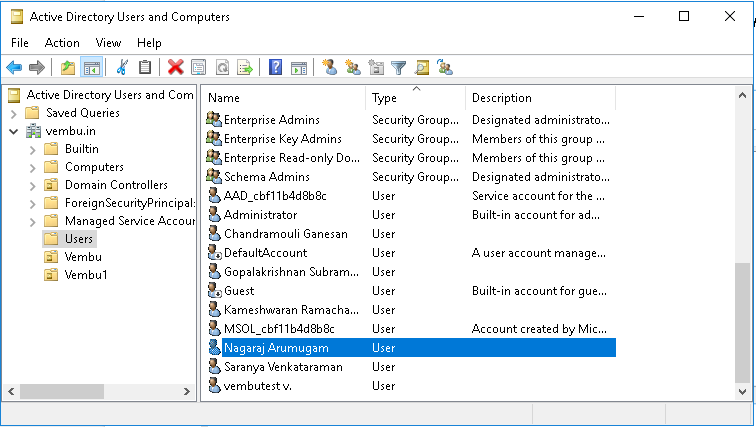Sort by the Type column header
The width and height of the screenshot is (756, 427).
(x=416, y=98)
